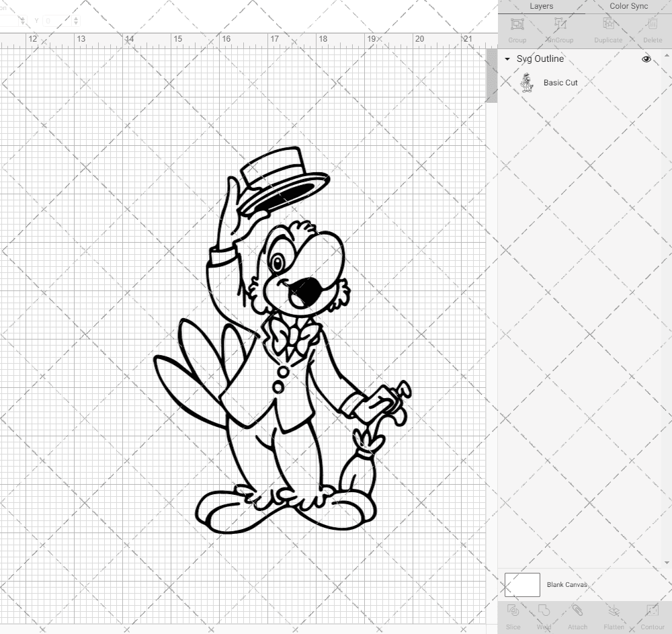The width and height of the screenshot is (672, 634).
Task: Collapse the Svg Outline group
Action: click(x=507, y=59)
